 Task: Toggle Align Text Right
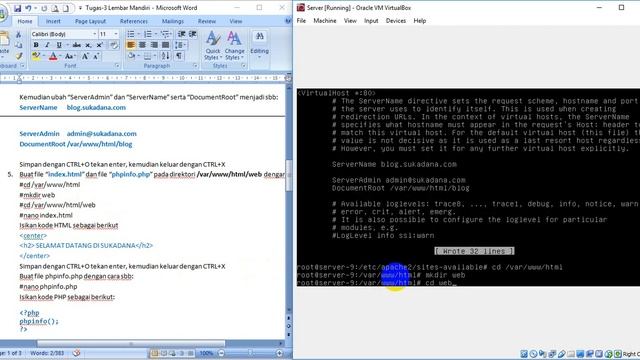click(x=154, y=45)
